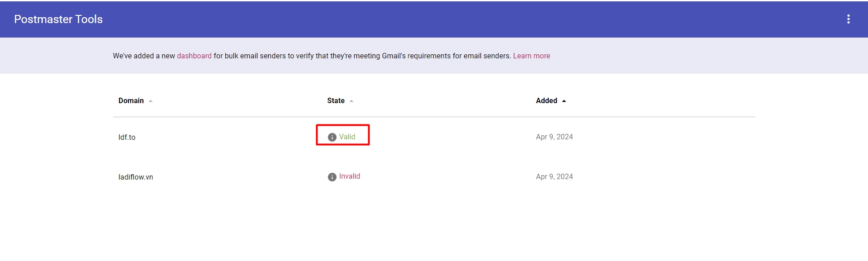
Task: Open the ladiflow.vn domain entry
Action: pos(136,177)
